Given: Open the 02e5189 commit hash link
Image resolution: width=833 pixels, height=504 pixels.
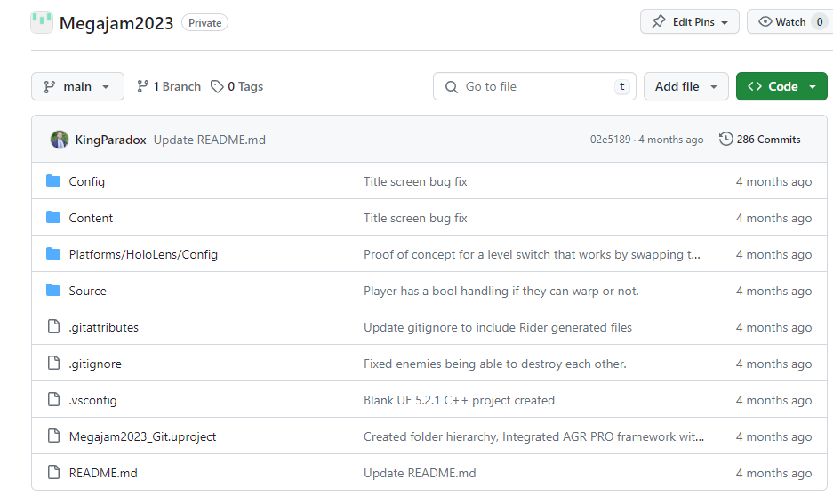Looking at the screenshot, I should point(610,140).
